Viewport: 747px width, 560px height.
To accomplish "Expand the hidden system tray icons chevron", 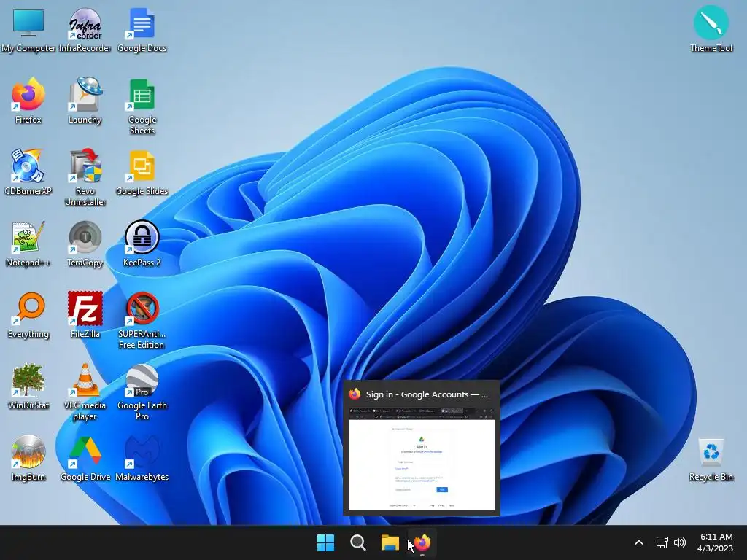I will click(x=639, y=542).
